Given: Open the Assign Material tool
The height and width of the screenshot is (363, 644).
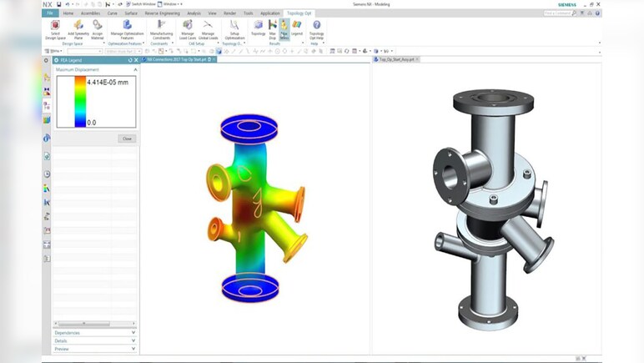Looking at the screenshot, I should coord(98,30).
